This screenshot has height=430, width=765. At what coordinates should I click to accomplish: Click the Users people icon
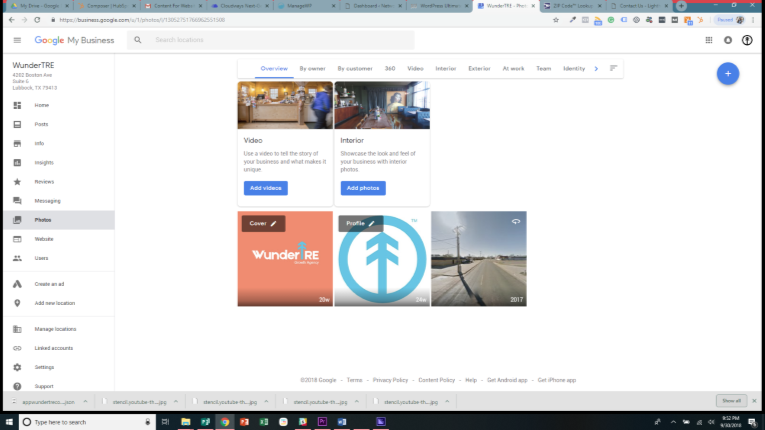[17, 258]
